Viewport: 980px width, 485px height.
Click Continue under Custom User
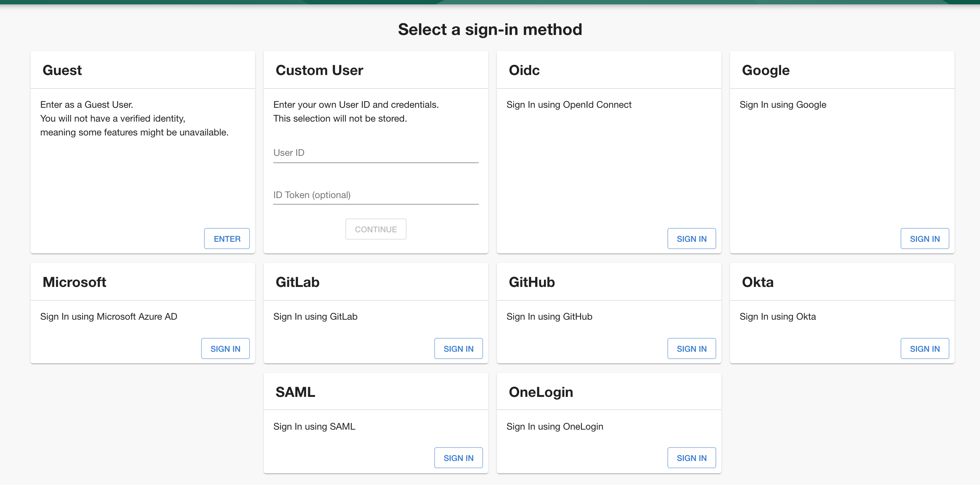tap(376, 229)
